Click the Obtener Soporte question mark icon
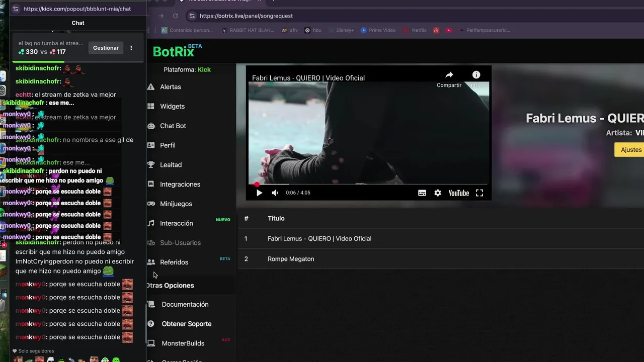The width and height of the screenshot is (644, 362). [x=150, y=324]
